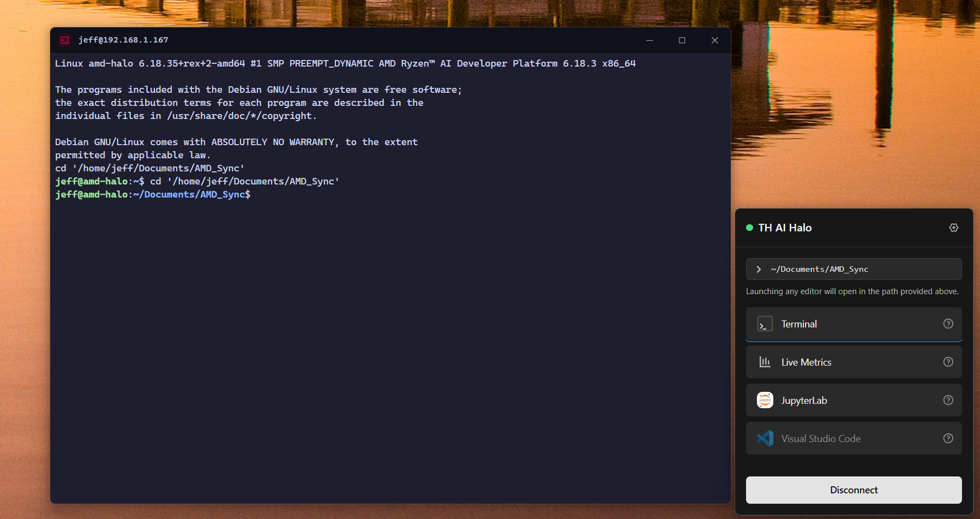
Task: Click the 'ABSOLUTELY NO WARRANTY' line
Action: (x=236, y=142)
